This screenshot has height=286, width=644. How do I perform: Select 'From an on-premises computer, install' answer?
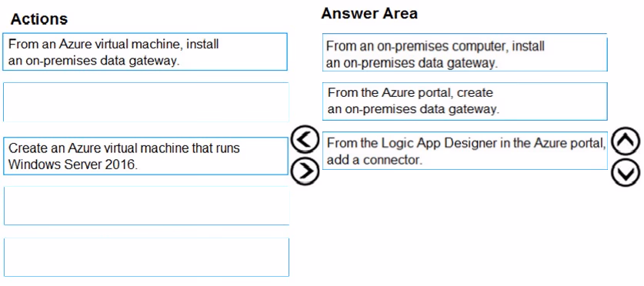pyautogui.click(x=465, y=52)
